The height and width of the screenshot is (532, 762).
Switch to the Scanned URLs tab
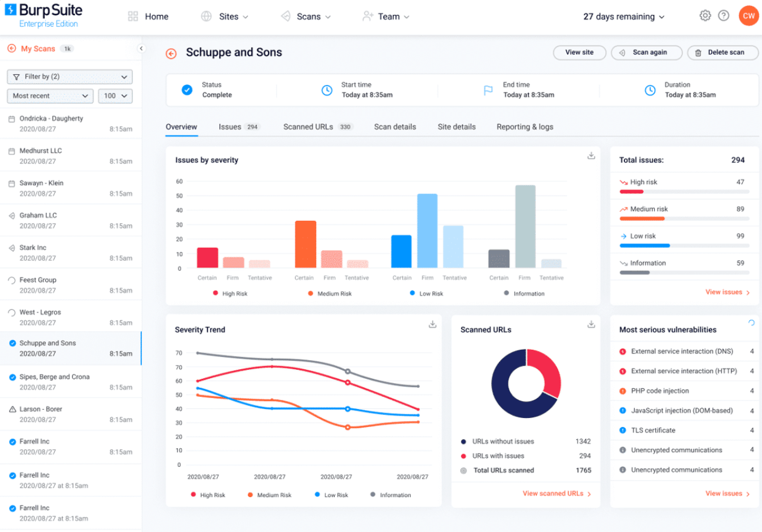[318, 127]
